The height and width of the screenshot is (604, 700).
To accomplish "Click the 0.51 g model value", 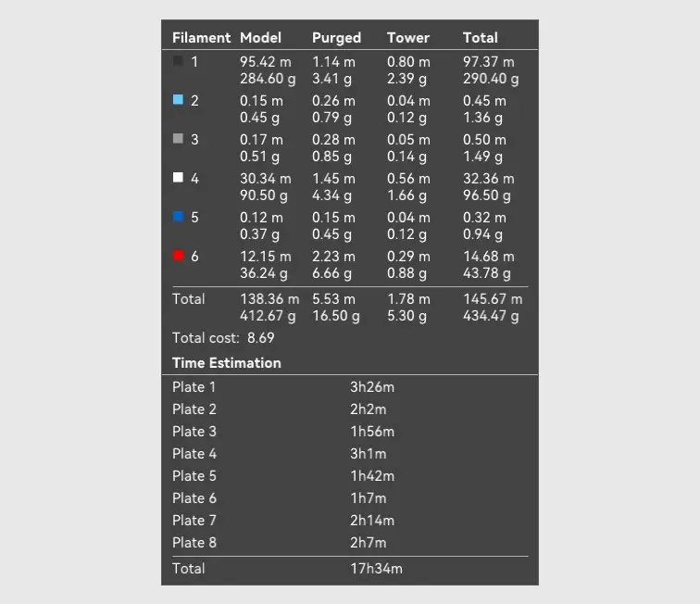I will [x=259, y=157].
